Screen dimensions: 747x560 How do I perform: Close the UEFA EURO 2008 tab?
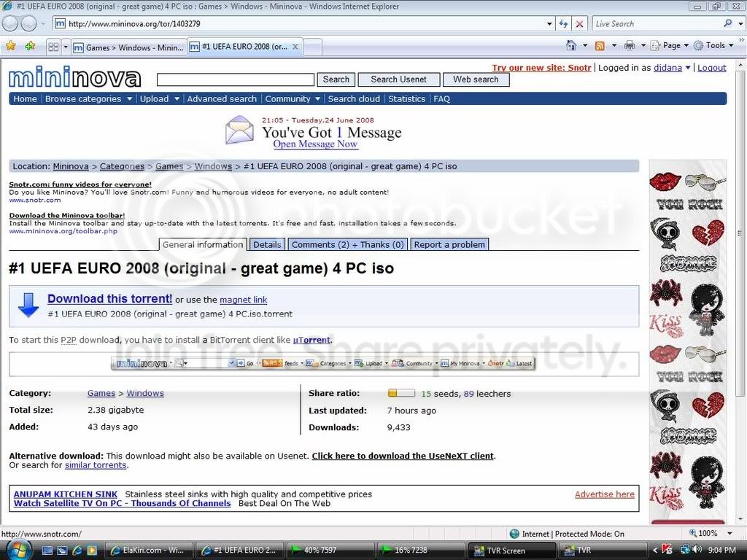point(295,47)
